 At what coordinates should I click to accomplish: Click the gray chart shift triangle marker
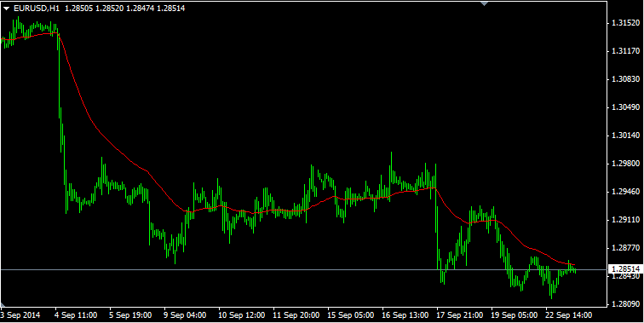pyautogui.click(x=484, y=3)
